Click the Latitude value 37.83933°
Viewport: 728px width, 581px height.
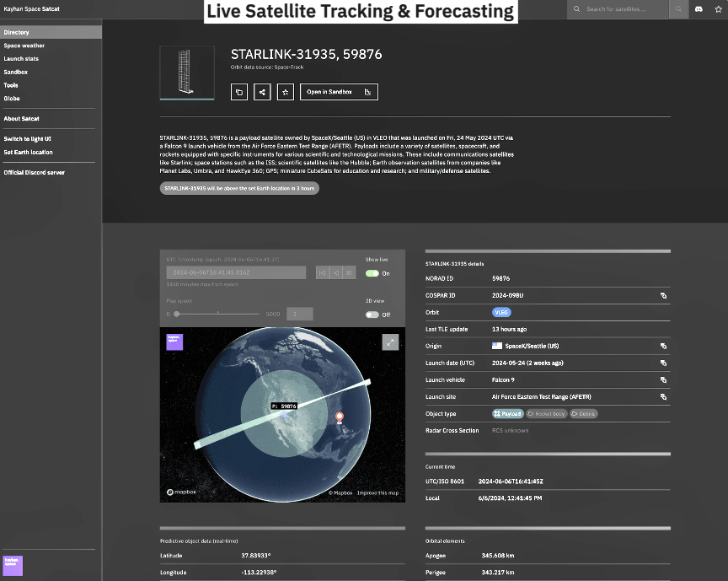coord(256,556)
